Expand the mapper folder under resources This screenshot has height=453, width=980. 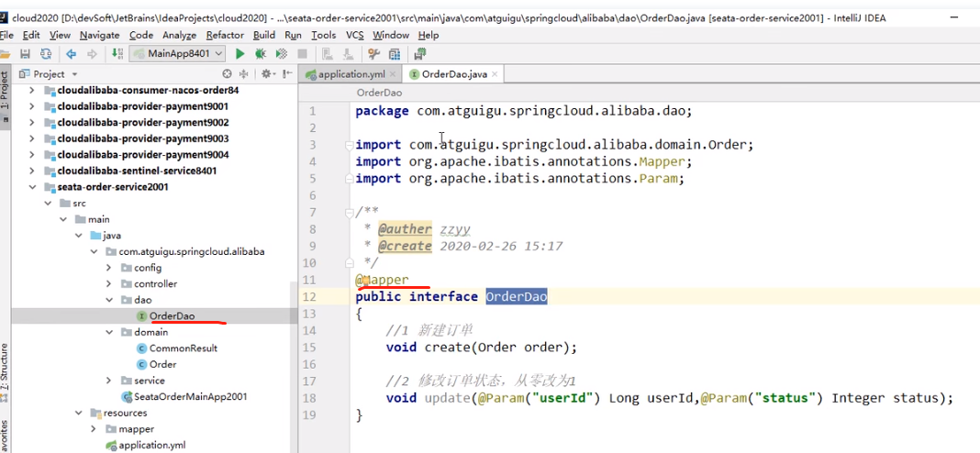pyautogui.click(x=93, y=429)
